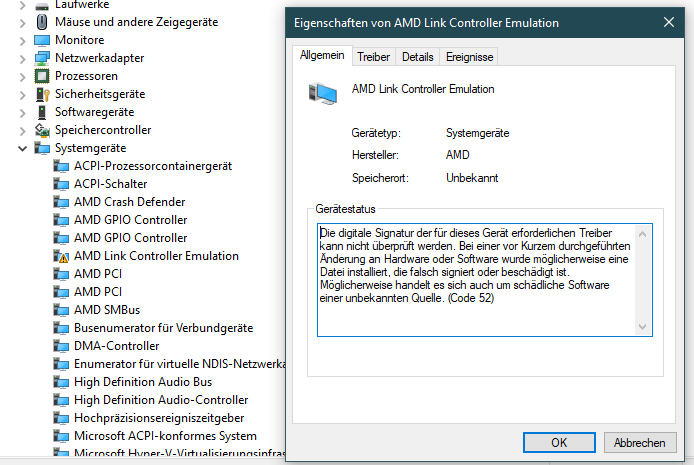
Task: Click the icon next to High Definition Audio Bus
Action: [61, 382]
